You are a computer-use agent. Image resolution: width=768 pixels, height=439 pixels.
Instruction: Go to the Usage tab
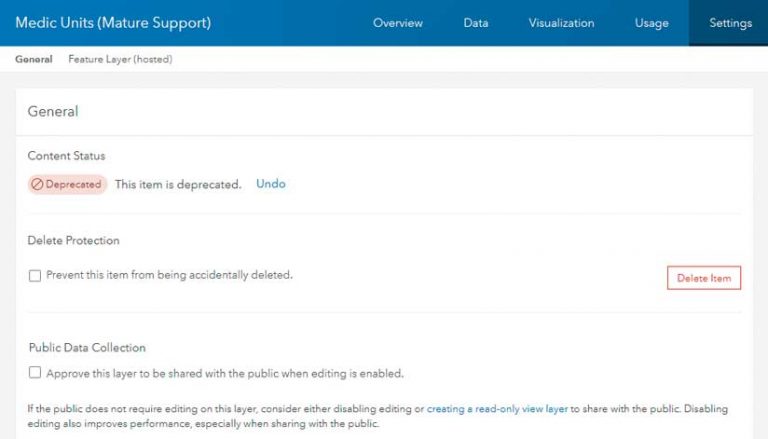651,23
